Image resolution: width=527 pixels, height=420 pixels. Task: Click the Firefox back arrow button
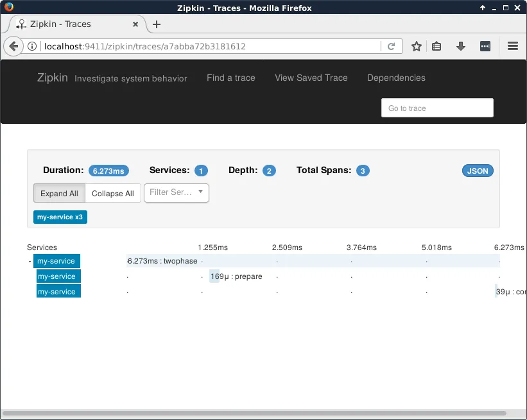[13, 46]
